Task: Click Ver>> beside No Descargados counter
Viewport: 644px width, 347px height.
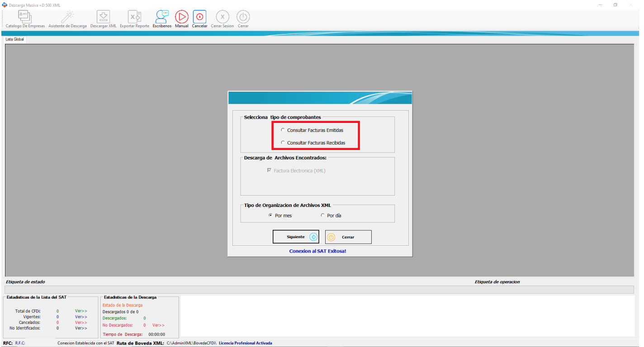Action: tap(158, 325)
